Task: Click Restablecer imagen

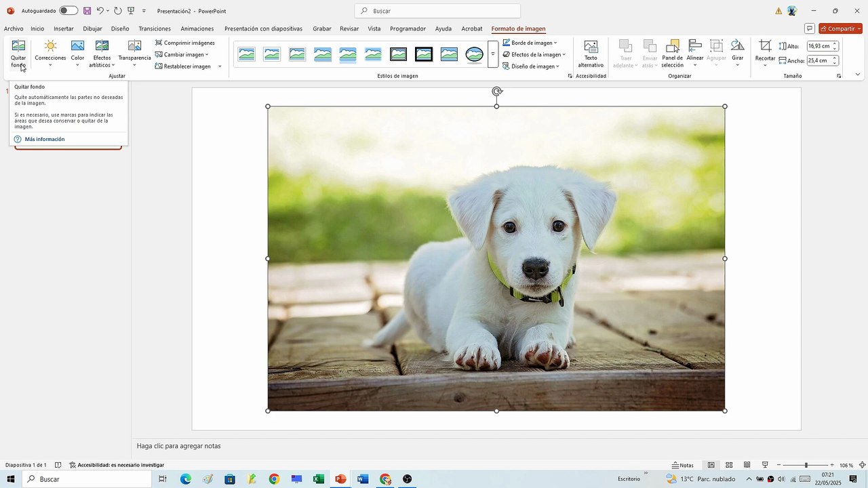Action: 183,66
